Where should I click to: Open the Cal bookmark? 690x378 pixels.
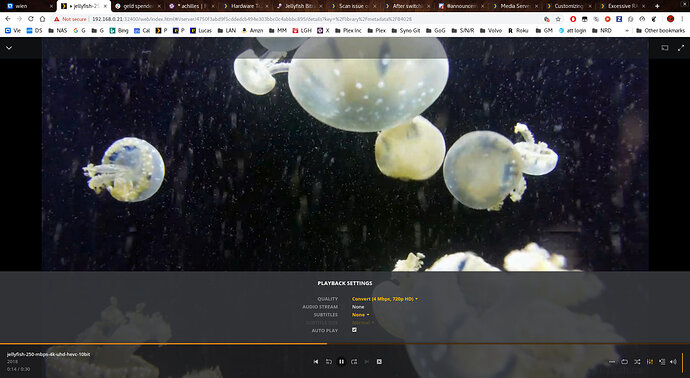(x=142, y=30)
